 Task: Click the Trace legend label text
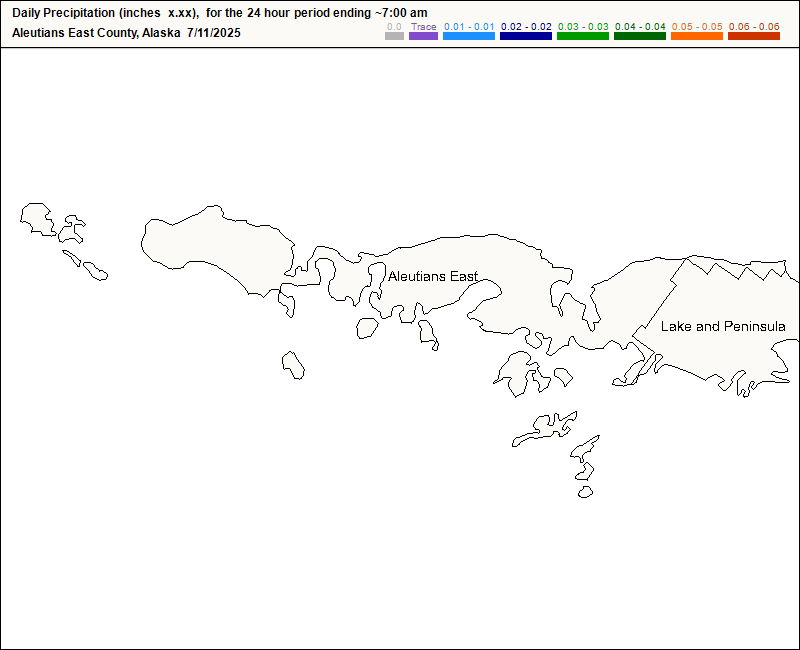(423, 27)
